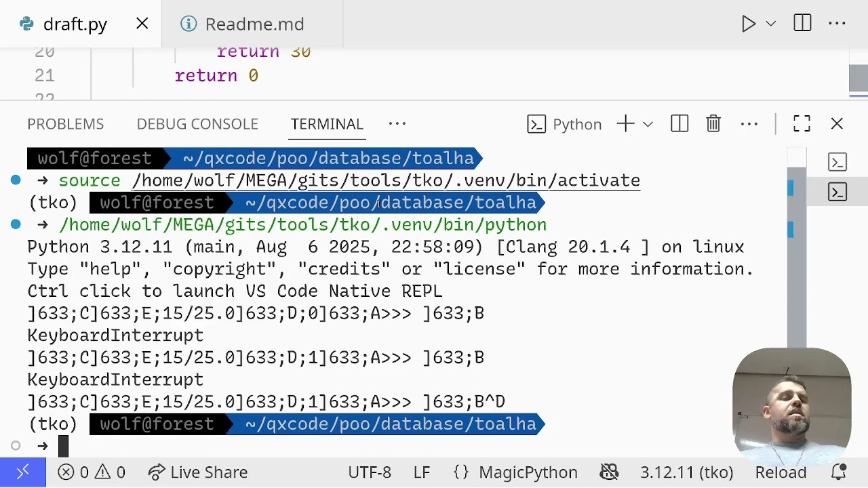Start a Live Share session
This screenshot has width=868, height=488.
(198, 472)
